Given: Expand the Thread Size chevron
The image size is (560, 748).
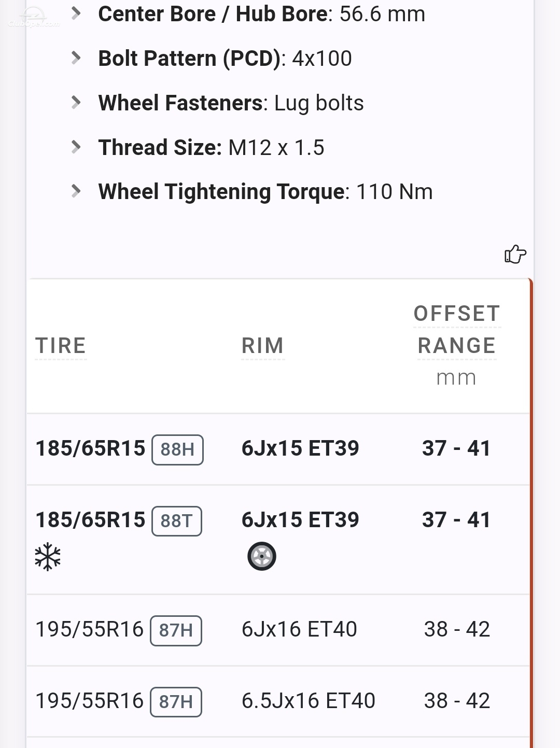Looking at the screenshot, I should 76,147.
